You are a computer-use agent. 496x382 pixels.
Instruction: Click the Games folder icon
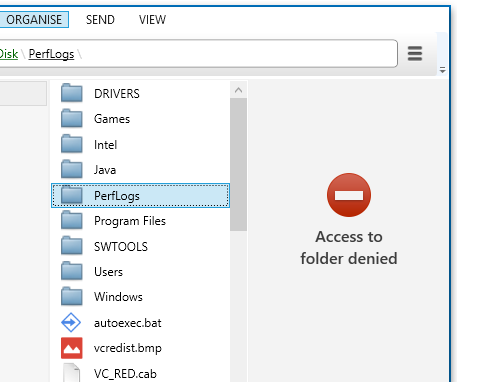coord(72,118)
